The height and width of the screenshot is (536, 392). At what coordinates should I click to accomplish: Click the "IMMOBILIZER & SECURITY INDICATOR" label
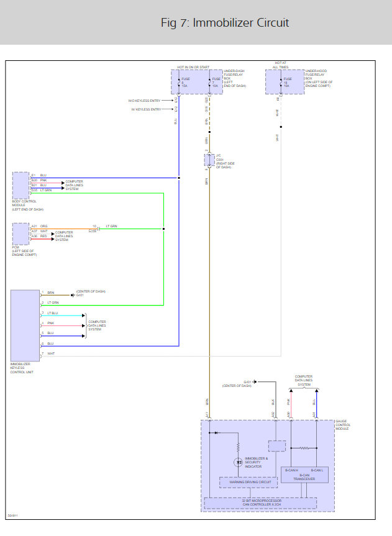(256, 462)
